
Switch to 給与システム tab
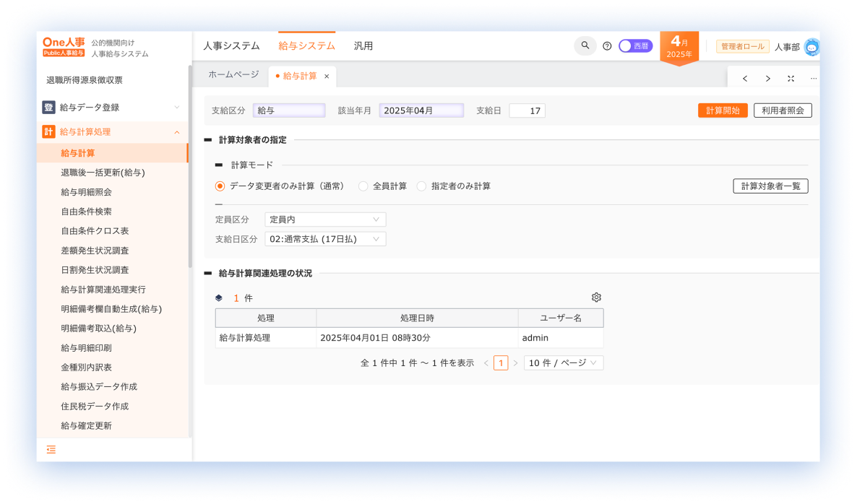[x=306, y=46]
